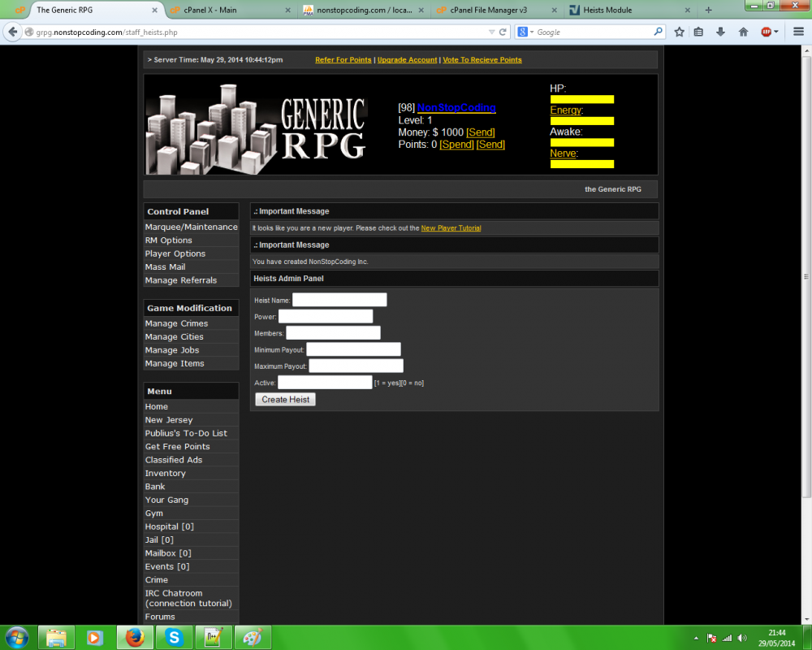The height and width of the screenshot is (650, 812).
Task: Launch Skype from the taskbar
Action: 173,638
